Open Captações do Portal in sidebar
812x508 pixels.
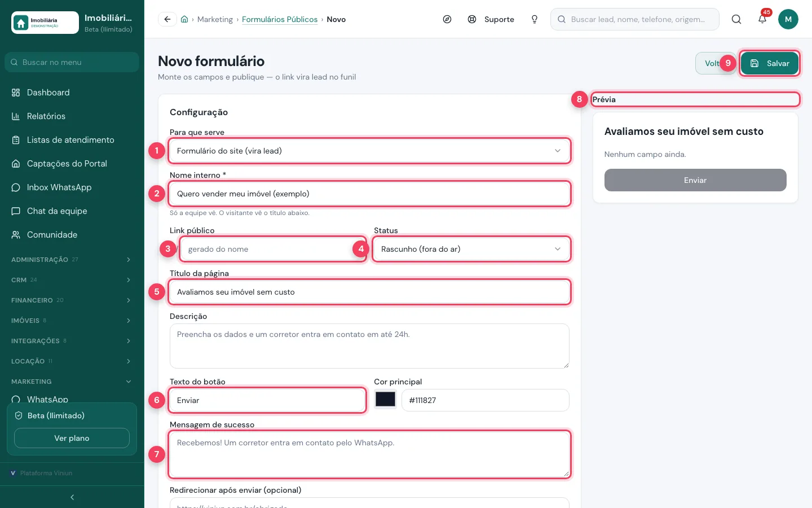(72, 164)
